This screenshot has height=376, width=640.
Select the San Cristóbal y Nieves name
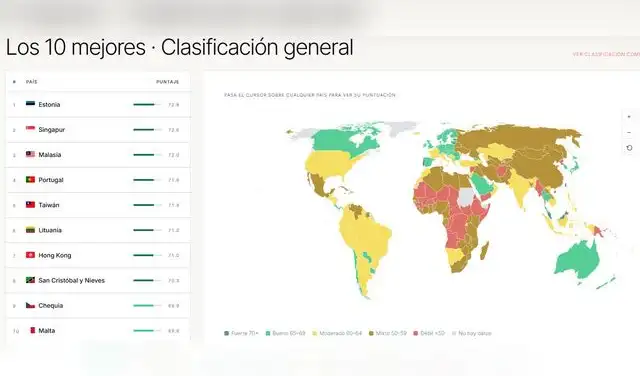click(71, 280)
